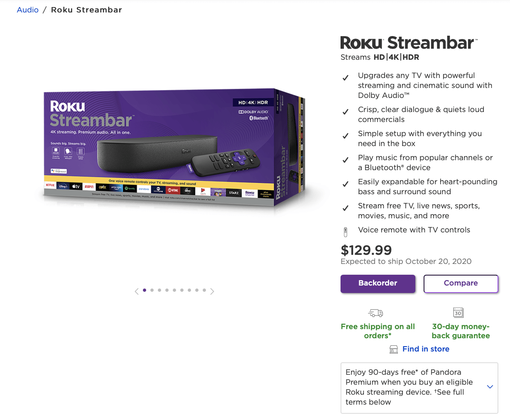This screenshot has width=510, height=420.
Task: Click the next arrow on the image carousel
Action: pyautogui.click(x=212, y=291)
